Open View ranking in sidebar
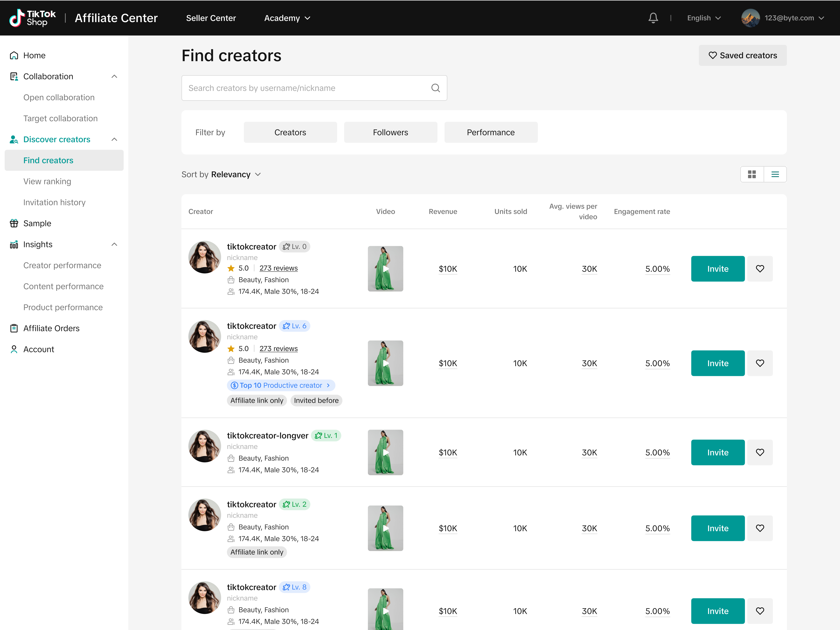 [x=47, y=181]
